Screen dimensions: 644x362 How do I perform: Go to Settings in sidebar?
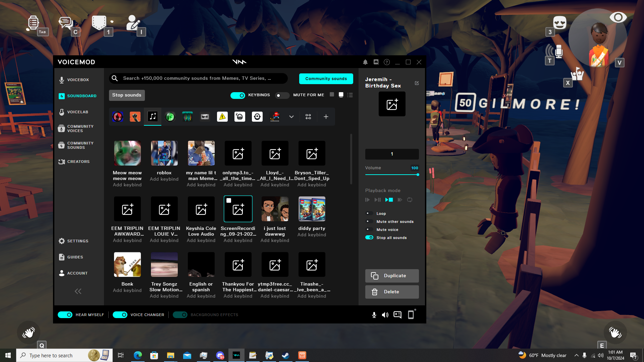coord(77,241)
